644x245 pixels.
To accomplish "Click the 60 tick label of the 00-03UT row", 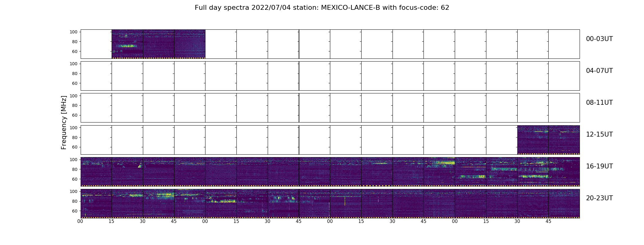I will (x=75, y=51).
